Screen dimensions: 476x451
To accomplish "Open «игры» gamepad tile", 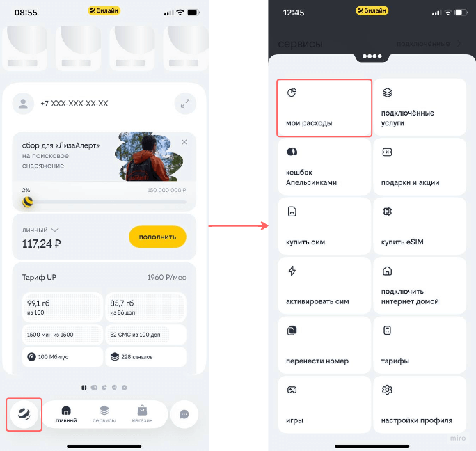I will (x=324, y=404).
